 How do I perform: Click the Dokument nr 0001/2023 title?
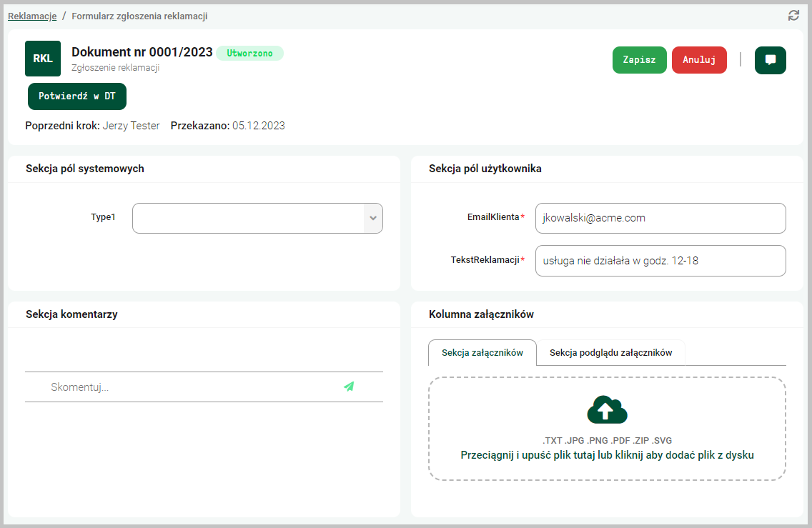142,51
